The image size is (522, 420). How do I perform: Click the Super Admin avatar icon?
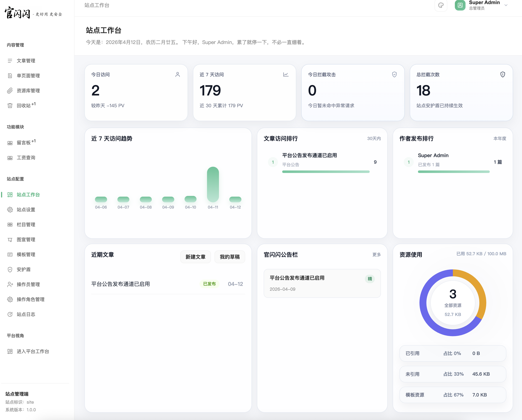pyautogui.click(x=460, y=5)
